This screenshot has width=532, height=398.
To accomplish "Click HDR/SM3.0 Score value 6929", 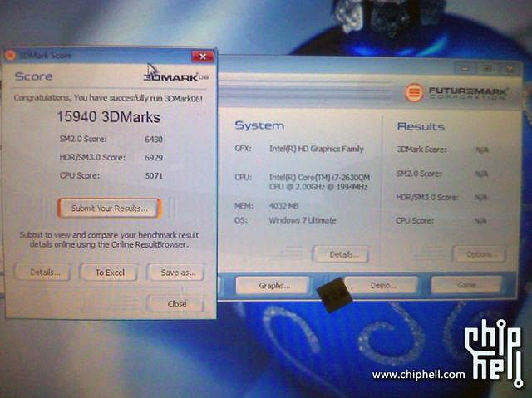I will pos(154,158).
